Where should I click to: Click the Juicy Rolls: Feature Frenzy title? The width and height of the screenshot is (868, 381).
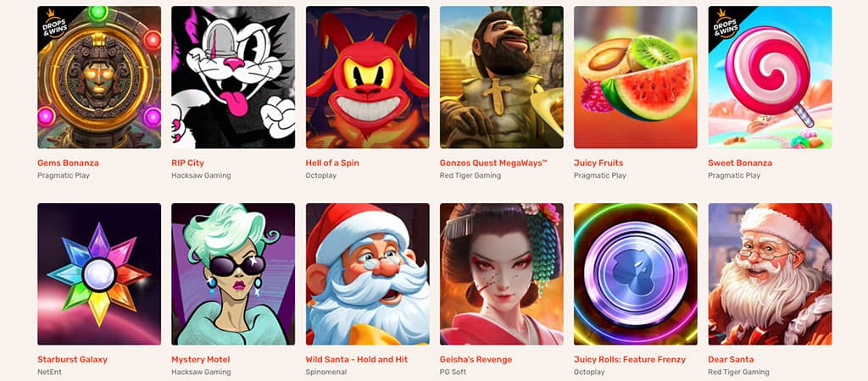point(630,360)
